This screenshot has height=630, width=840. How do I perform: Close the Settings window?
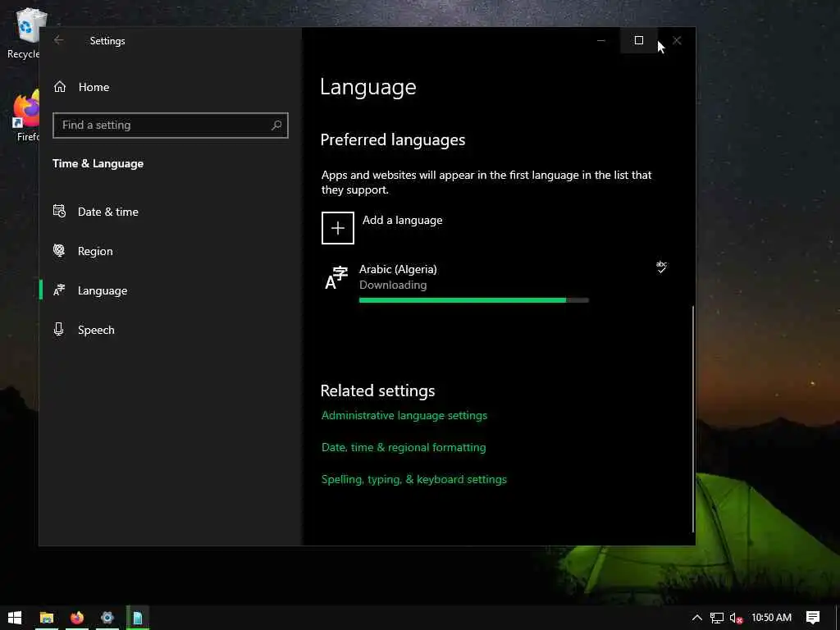(677, 40)
